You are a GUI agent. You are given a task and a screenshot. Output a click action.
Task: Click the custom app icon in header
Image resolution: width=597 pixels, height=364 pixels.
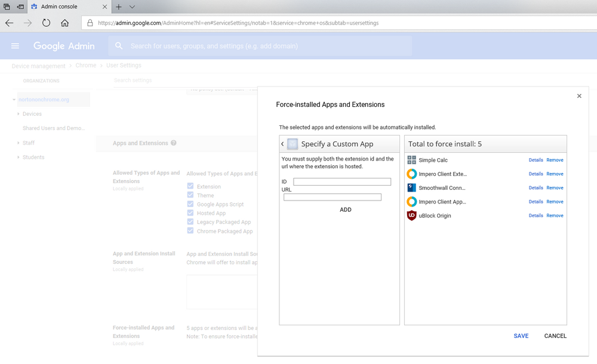pos(293,144)
